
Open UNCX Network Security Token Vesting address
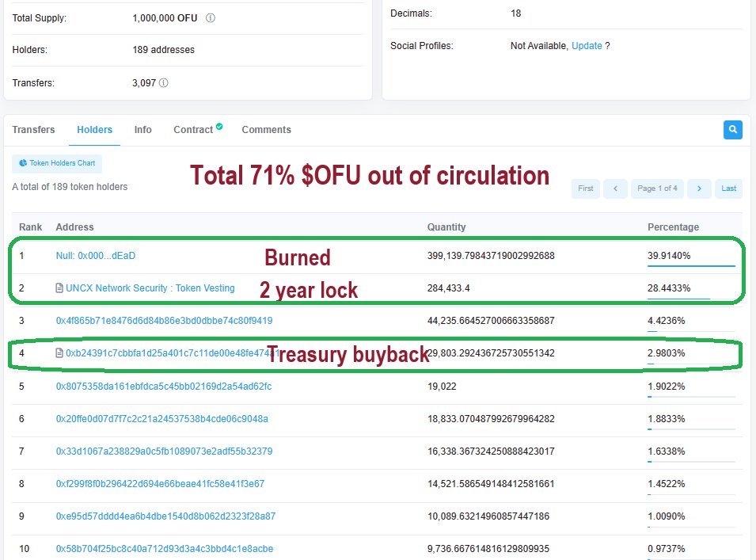150,288
